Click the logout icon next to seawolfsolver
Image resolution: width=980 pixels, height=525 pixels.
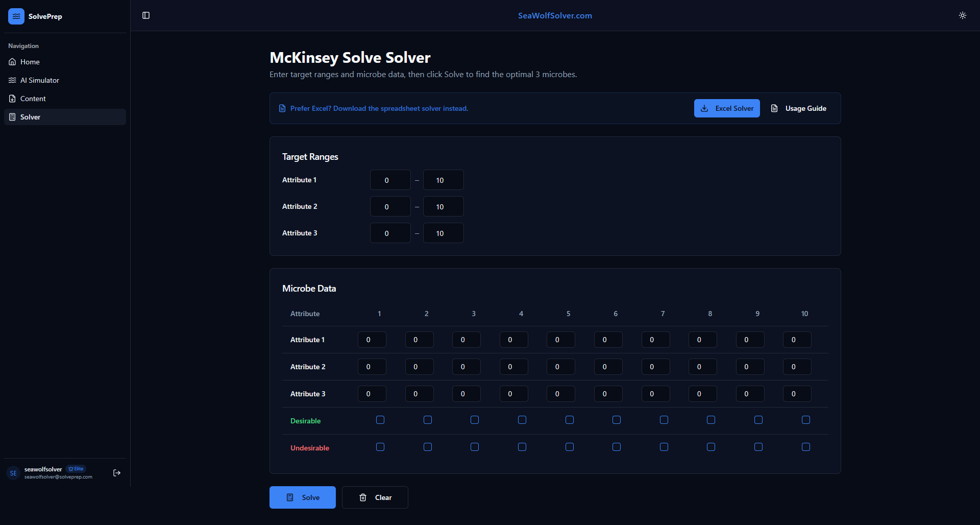[116, 473]
